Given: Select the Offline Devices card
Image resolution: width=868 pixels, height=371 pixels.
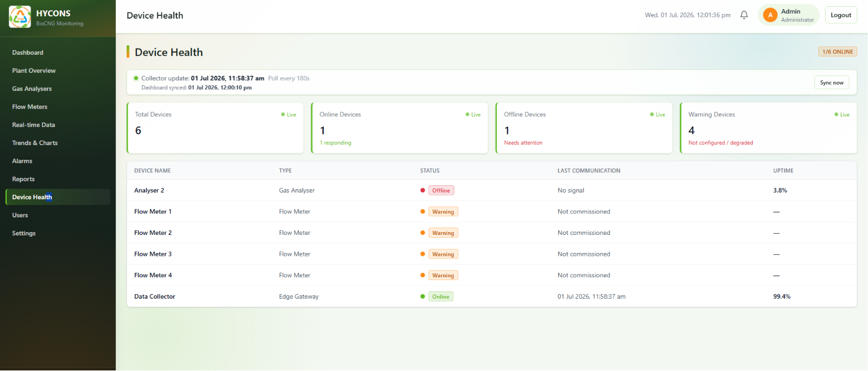Looking at the screenshot, I should click(584, 128).
